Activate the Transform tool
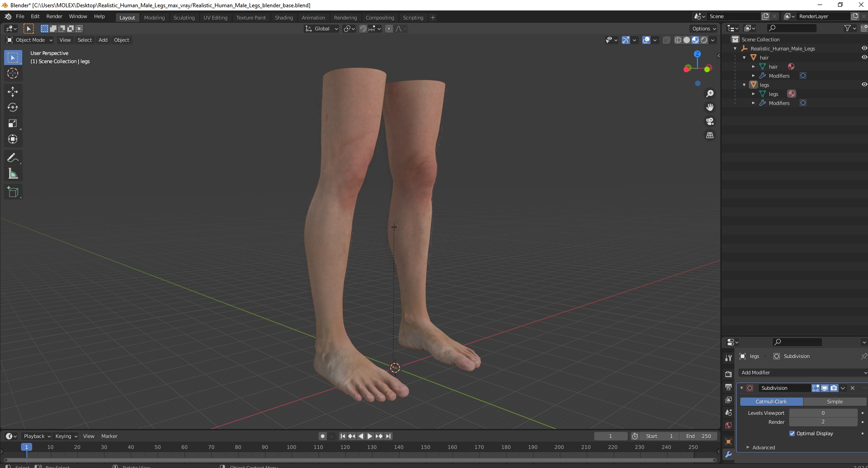Viewport: 868px width, 468px height. [x=13, y=139]
